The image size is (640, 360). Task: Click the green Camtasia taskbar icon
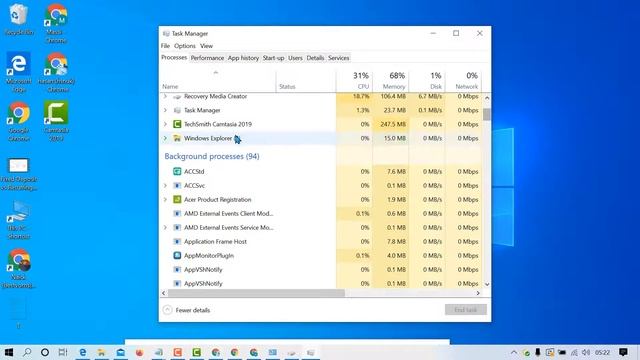tap(197, 352)
